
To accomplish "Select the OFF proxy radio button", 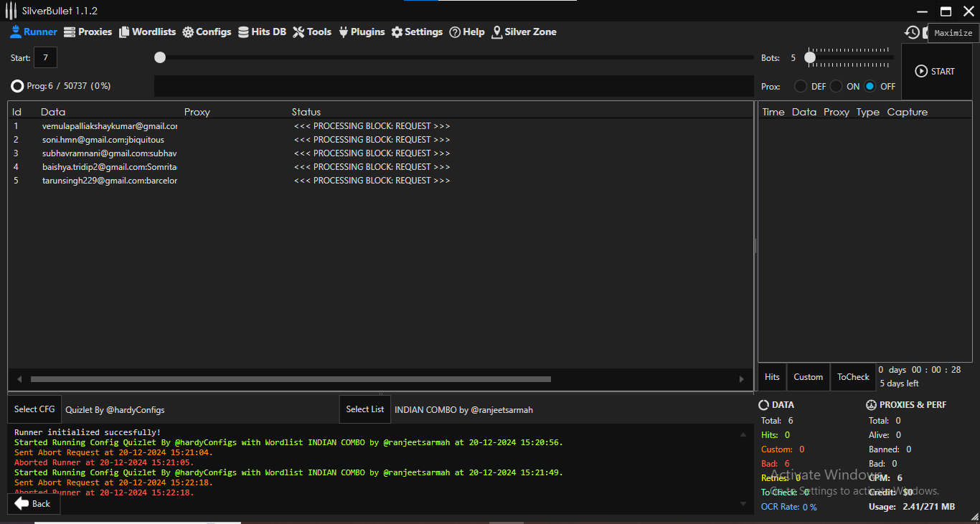I will click(x=870, y=86).
